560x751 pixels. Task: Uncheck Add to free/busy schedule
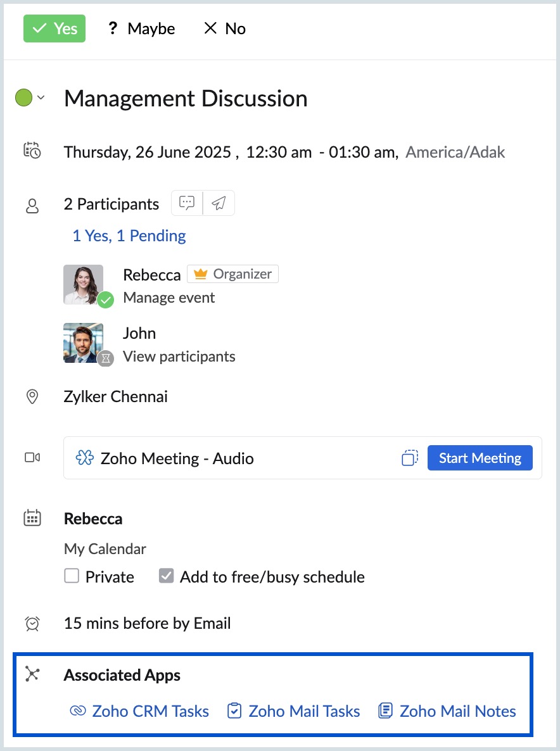(x=166, y=576)
